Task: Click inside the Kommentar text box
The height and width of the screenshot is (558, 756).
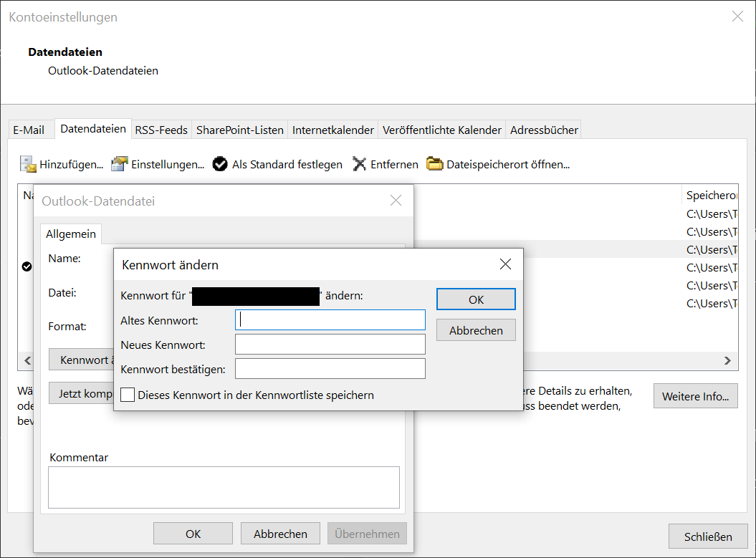Action: pyautogui.click(x=224, y=487)
